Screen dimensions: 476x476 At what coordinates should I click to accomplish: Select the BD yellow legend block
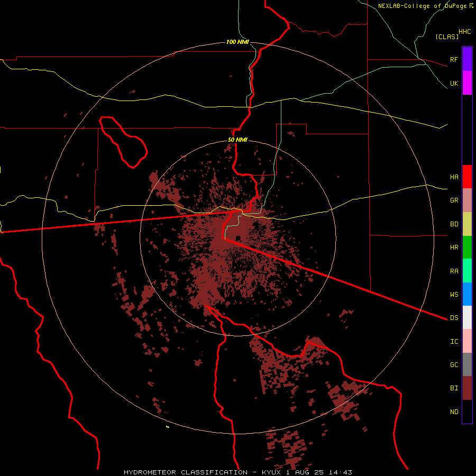point(467,224)
